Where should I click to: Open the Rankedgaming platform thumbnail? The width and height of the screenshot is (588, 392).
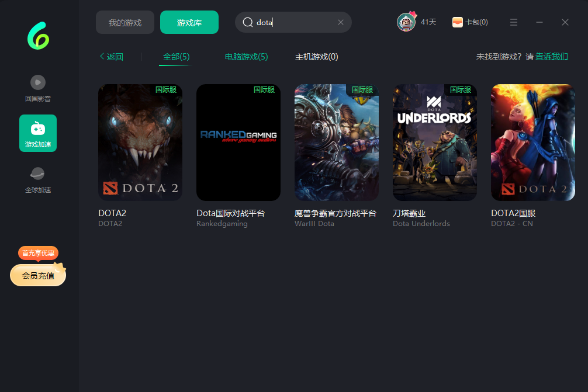tap(238, 143)
